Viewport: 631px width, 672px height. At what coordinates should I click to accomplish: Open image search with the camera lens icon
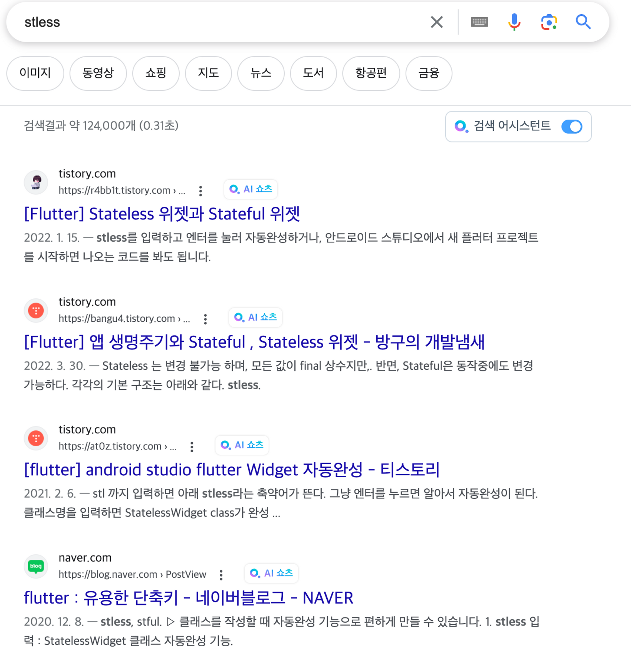coord(549,22)
